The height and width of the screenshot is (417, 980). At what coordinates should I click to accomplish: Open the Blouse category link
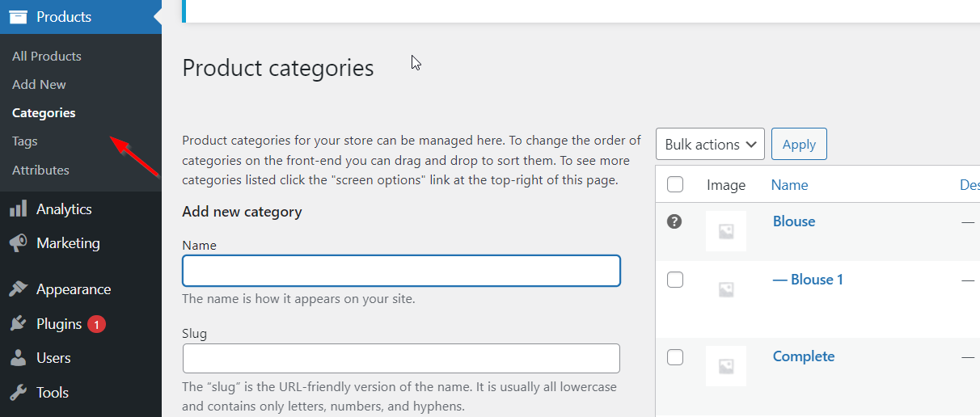[x=794, y=221]
